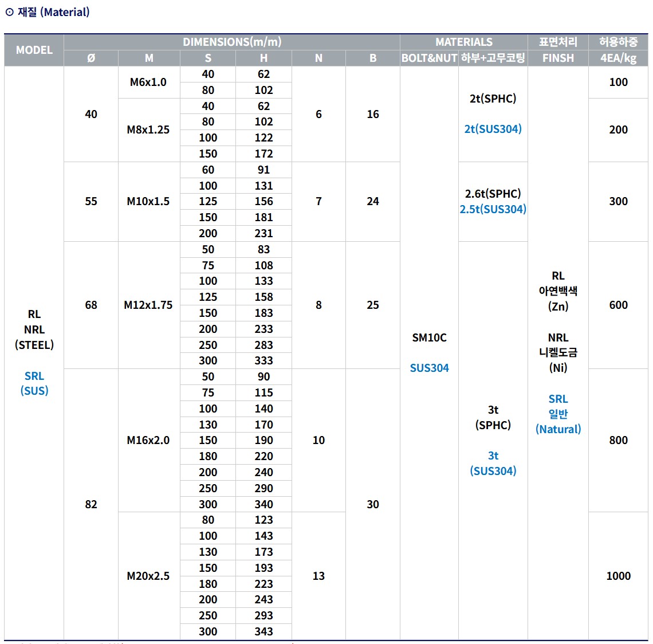Select the 허용하중 load header
Viewport: 653px width, 644px height.
point(618,42)
